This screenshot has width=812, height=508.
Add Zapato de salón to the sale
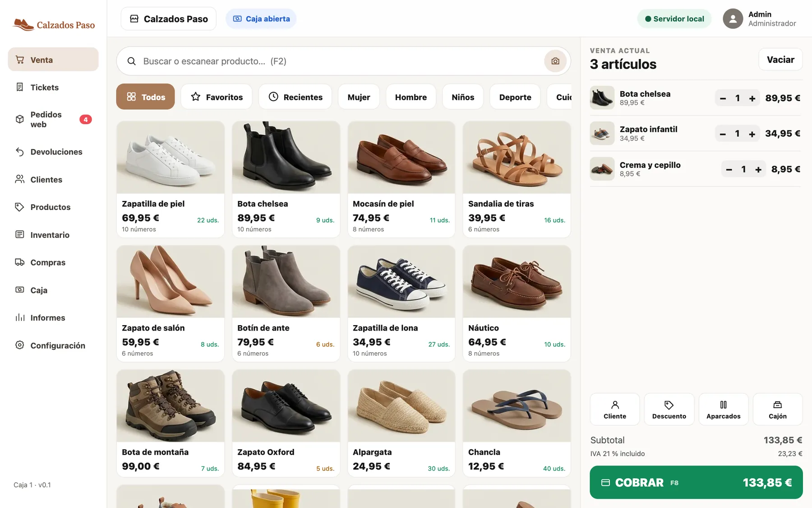(x=171, y=303)
